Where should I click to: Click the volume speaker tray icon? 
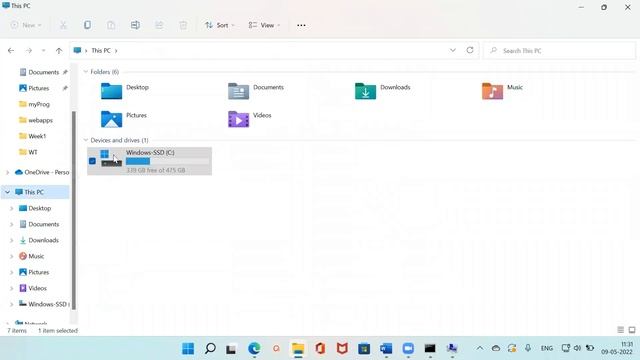click(577, 348)
